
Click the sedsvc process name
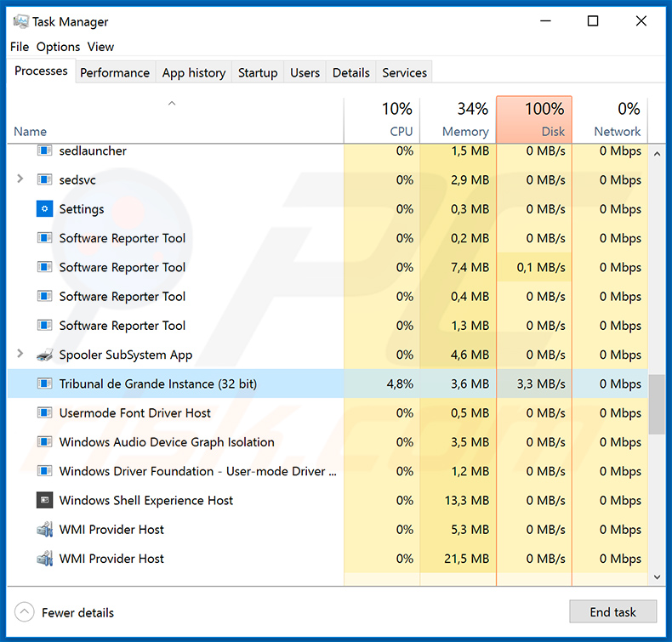point(77,180)
